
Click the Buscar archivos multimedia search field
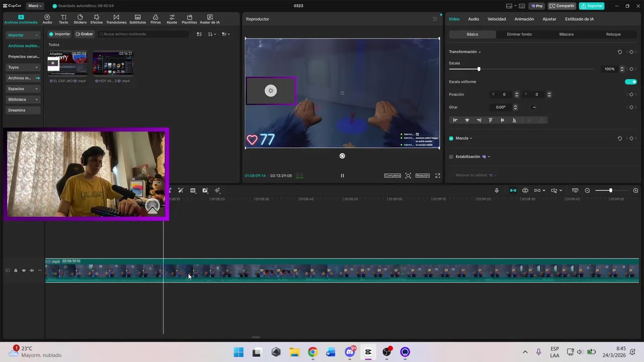pyautogui.click(x=143, y=34)
